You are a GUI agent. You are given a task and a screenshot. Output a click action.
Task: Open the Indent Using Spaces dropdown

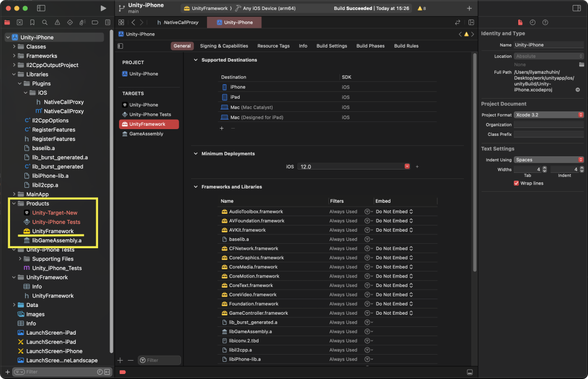pyautogui.click(x=548, y=160)
